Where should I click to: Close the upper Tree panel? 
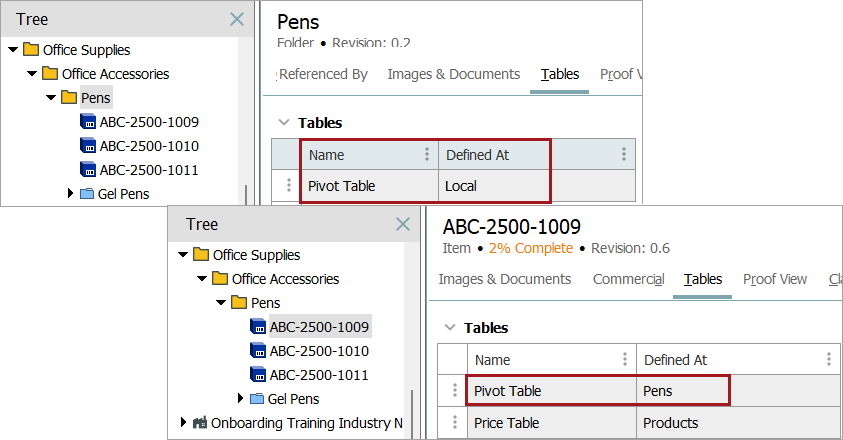pyautogui.click(x=237, y=19)
